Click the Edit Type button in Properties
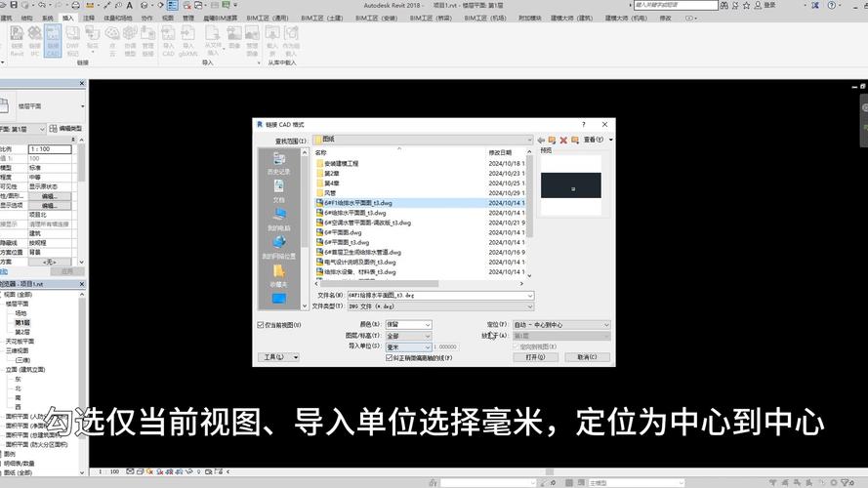 click(65, 129)
